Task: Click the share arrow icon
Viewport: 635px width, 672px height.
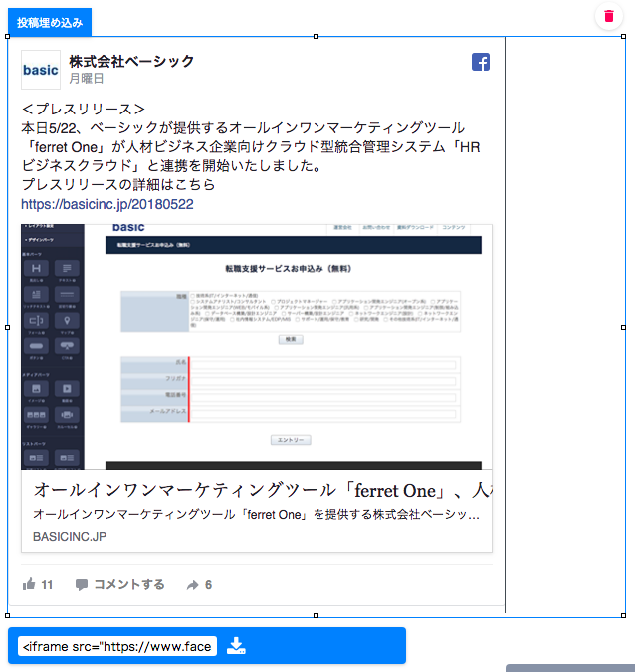Action: 193,585
